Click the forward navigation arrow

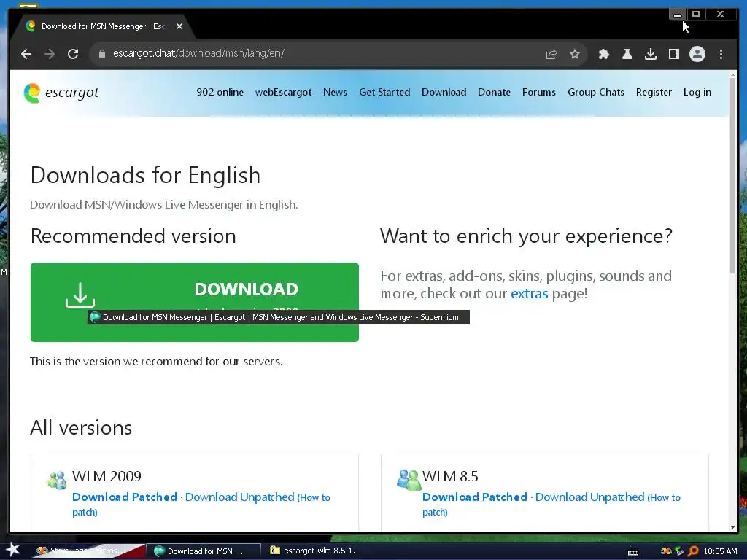50,54
